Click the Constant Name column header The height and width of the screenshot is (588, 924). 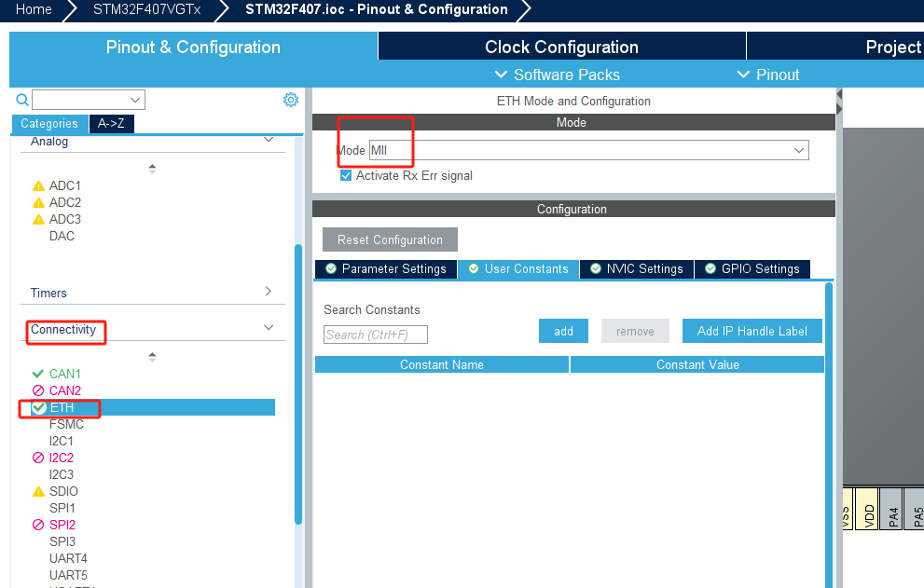tap(442, 364)
